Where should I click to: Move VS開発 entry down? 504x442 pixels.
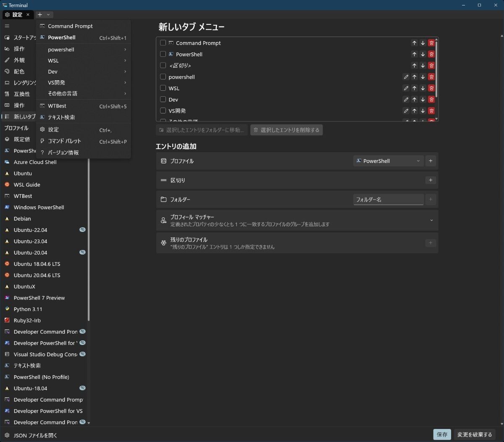tap(423, 111)
